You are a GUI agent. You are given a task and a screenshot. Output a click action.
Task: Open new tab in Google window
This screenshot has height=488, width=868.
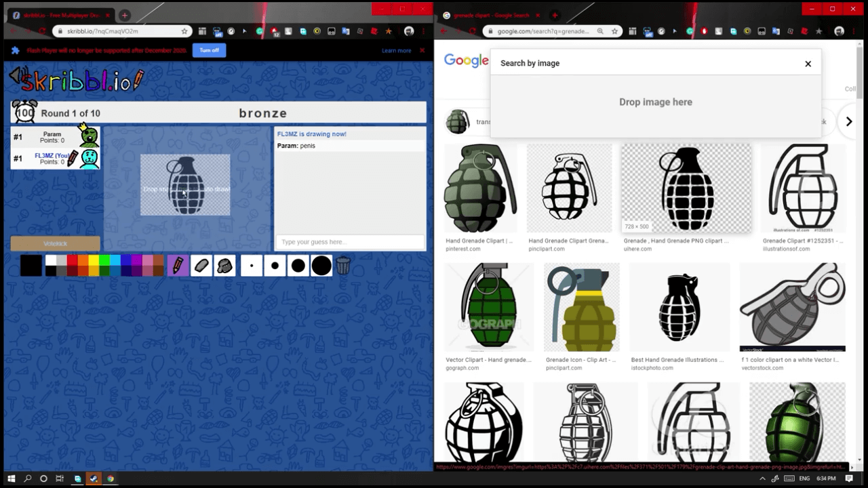(x=555, y=15)
